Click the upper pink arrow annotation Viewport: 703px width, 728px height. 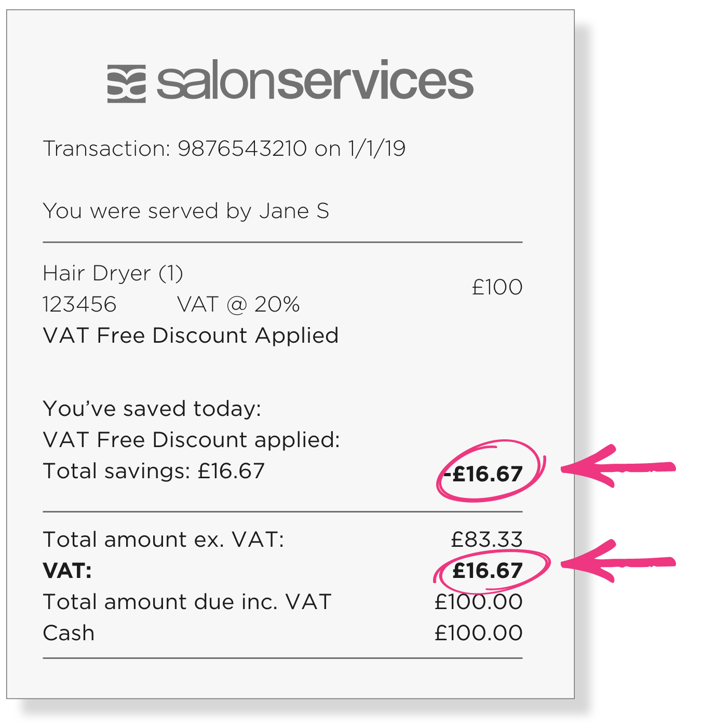[617, 466]
